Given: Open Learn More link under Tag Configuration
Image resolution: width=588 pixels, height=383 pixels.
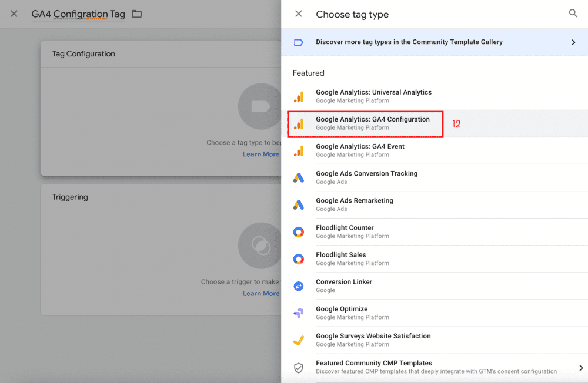Looking at the screenshot, I should pos(261,154).
